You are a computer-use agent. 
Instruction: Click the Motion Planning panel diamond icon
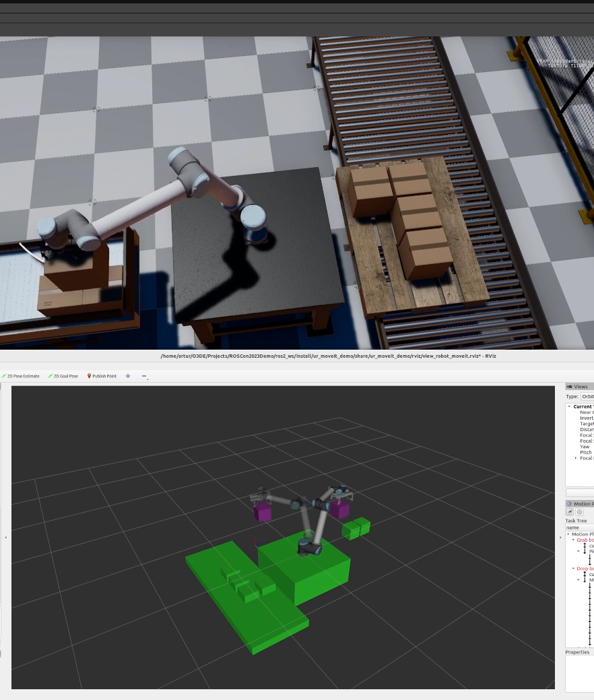(x=570, y=504)
